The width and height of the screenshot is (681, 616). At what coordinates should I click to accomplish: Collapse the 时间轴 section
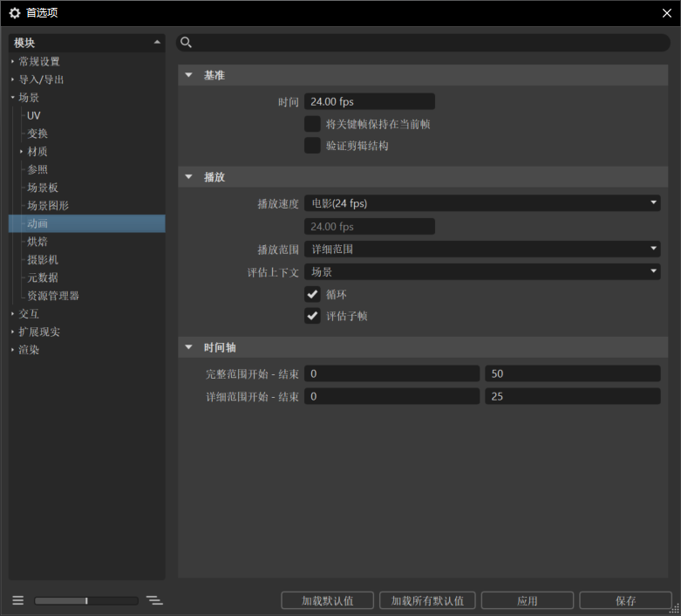pyautogui.click(x=188, y=347)
